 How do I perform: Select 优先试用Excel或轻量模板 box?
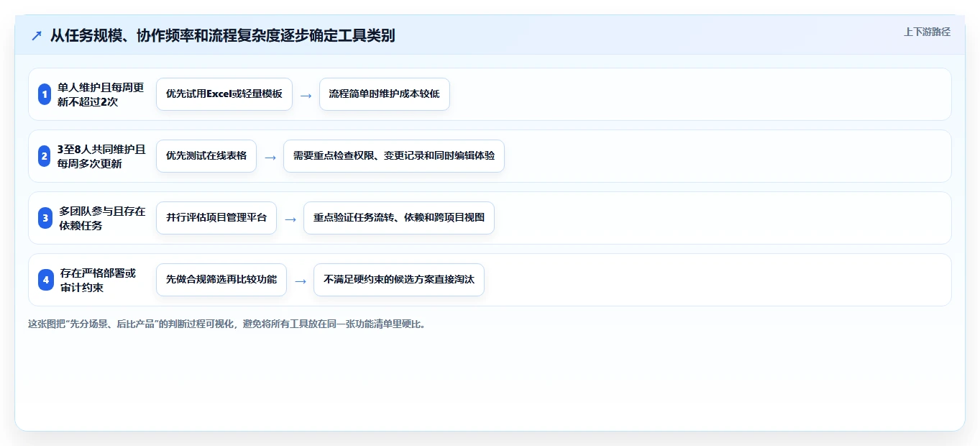(224, 94)
